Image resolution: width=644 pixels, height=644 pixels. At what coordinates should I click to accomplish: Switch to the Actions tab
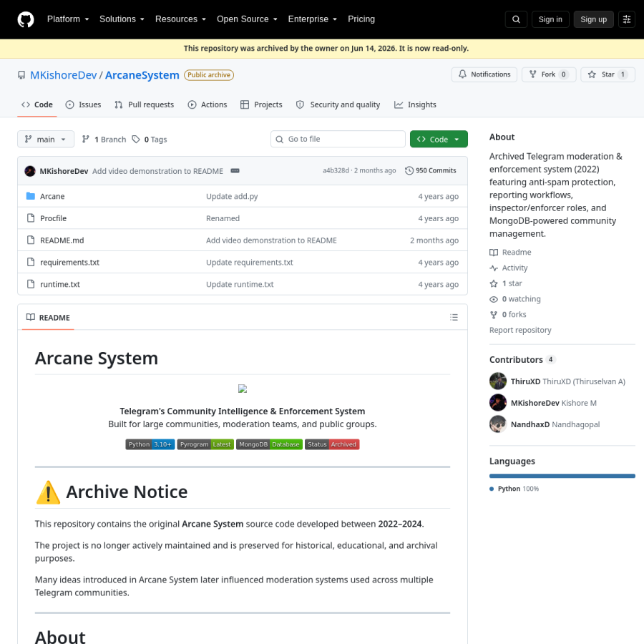coord(208,104)
